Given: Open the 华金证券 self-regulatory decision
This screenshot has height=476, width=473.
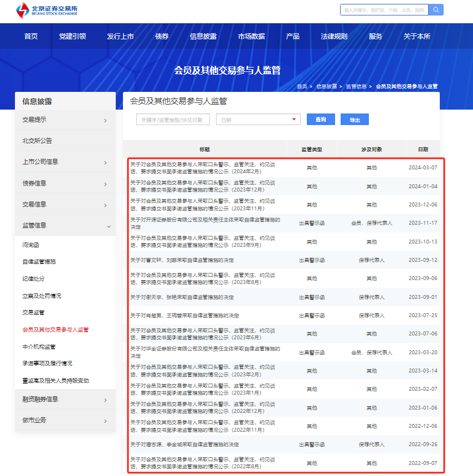Looking at the screenshot, I should pyautogui.click(x=205, y=352).
